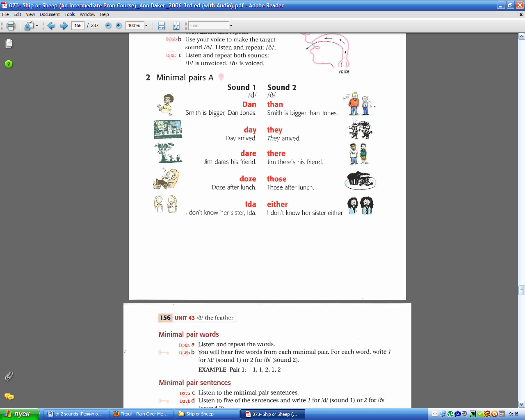The height and width of the screenshot is (420, 525).
Task: Click the 'Minimal pair words' heading
Action: (189, 334)
